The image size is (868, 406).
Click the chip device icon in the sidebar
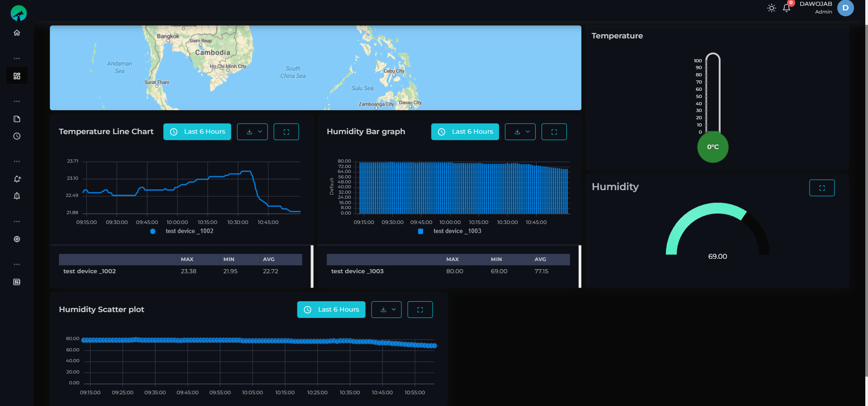[x=17, y=239]
